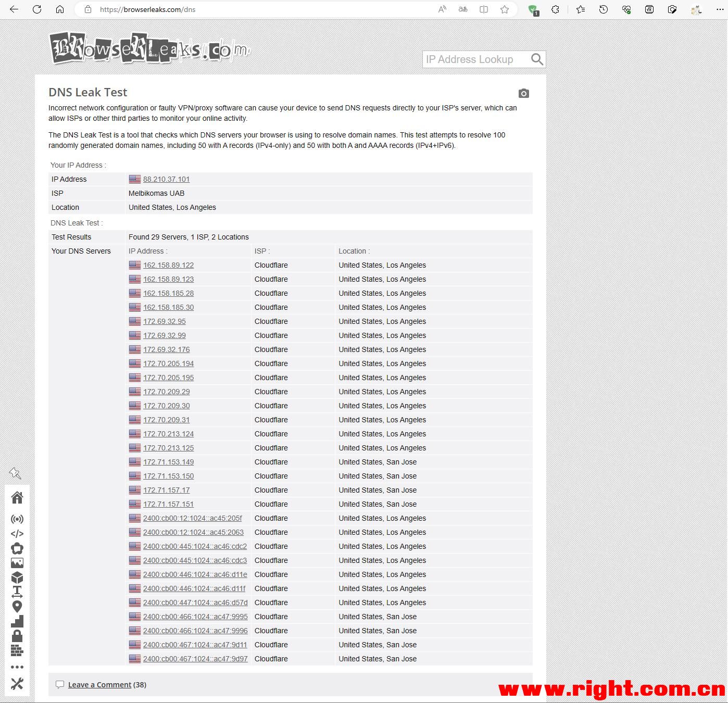Open DNS server 162.158.185.30 link

[x=168, y=307]
